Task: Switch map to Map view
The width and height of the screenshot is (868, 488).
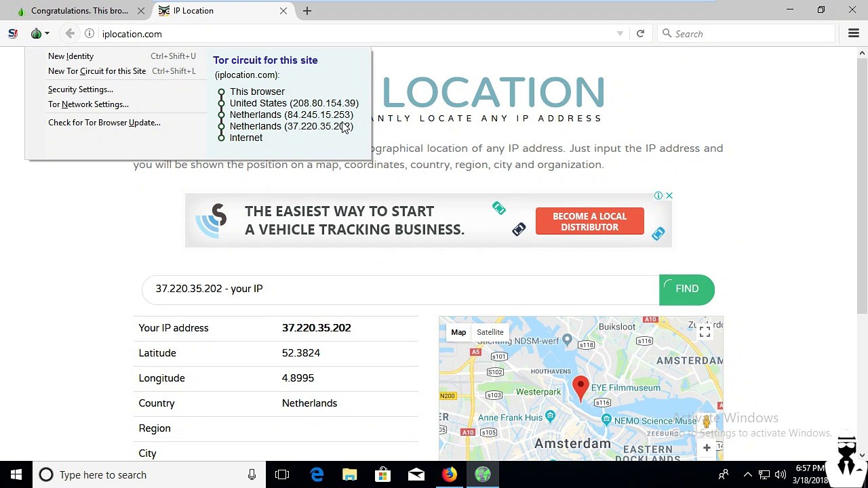Action: coord(458,332)
